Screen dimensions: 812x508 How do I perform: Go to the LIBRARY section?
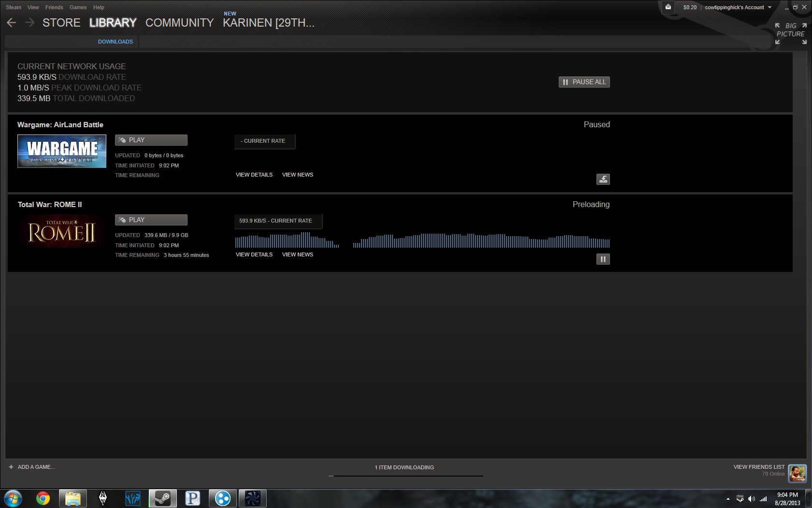[x=113, y=23]
